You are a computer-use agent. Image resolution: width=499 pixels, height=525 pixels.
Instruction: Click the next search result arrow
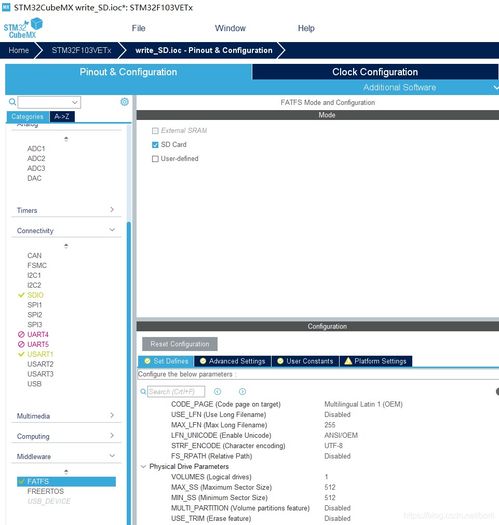(x=242, y=391)
